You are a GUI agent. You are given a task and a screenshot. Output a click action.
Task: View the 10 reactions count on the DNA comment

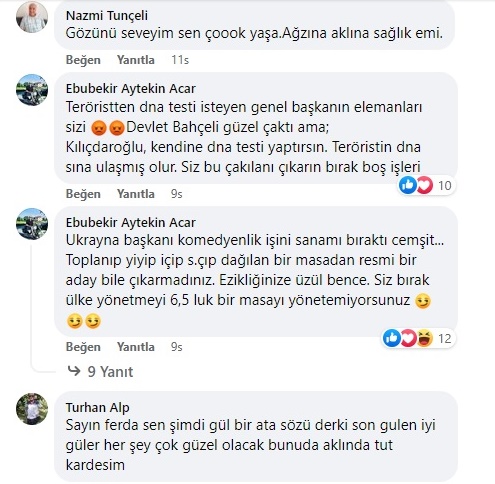click(444, 185)
